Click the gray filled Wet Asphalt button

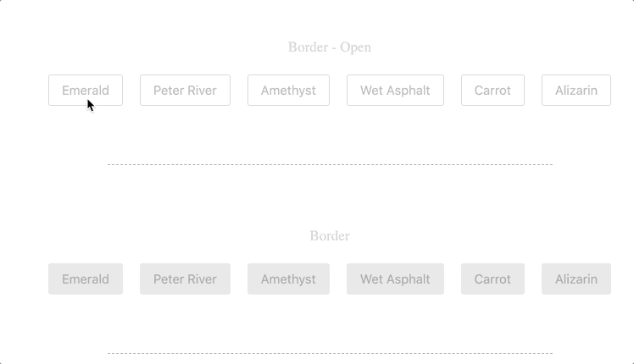(x=395, y=279)
